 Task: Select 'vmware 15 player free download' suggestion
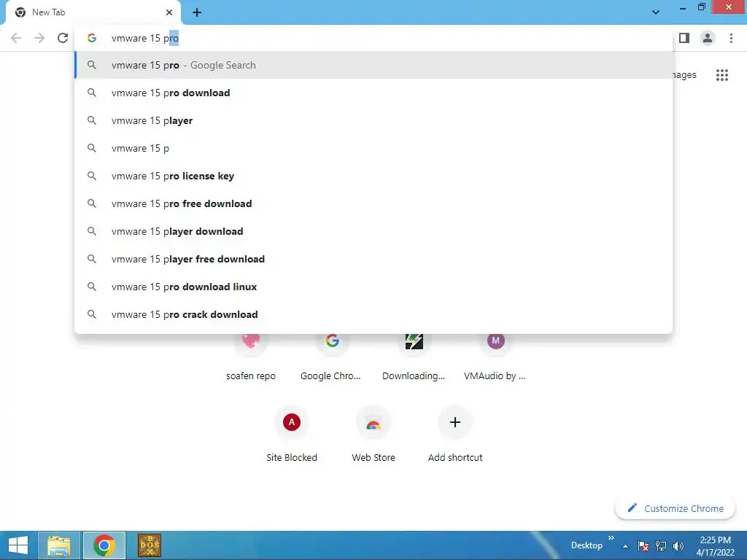tap(373, 259)
